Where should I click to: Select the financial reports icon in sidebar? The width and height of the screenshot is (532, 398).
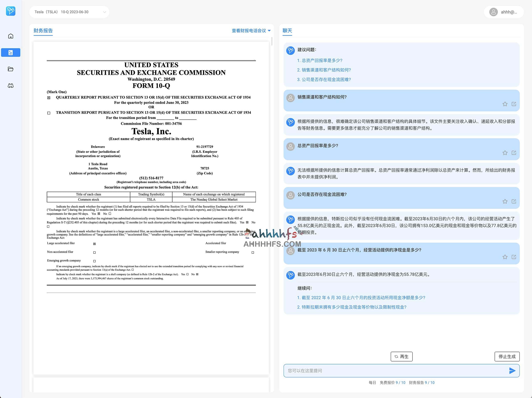pos(11,52)
